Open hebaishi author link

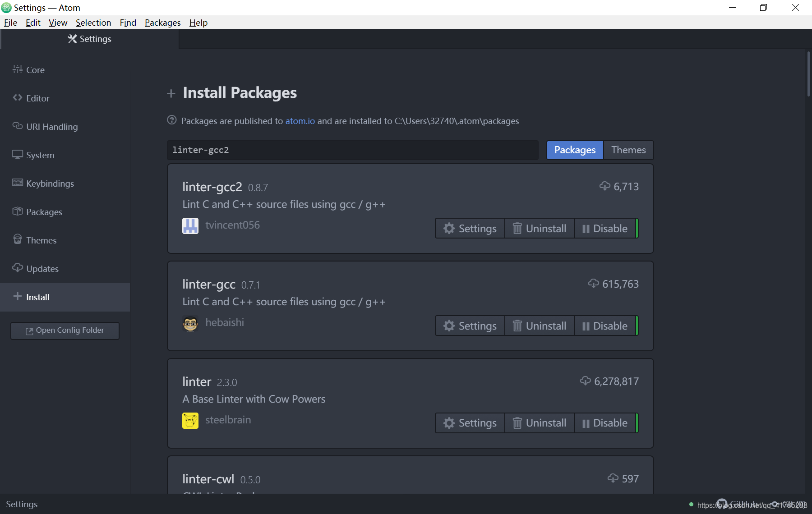click(x=225, y=322)
